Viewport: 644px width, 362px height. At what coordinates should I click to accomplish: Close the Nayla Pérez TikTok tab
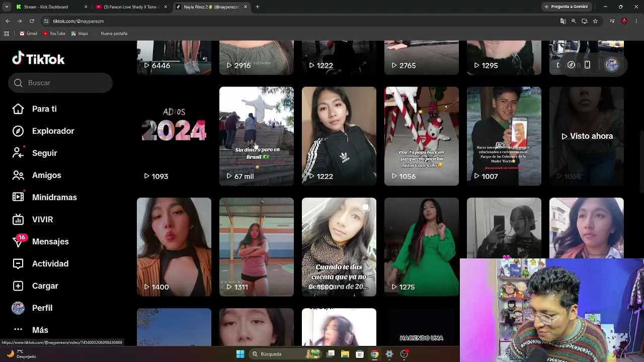pos(246,7)
